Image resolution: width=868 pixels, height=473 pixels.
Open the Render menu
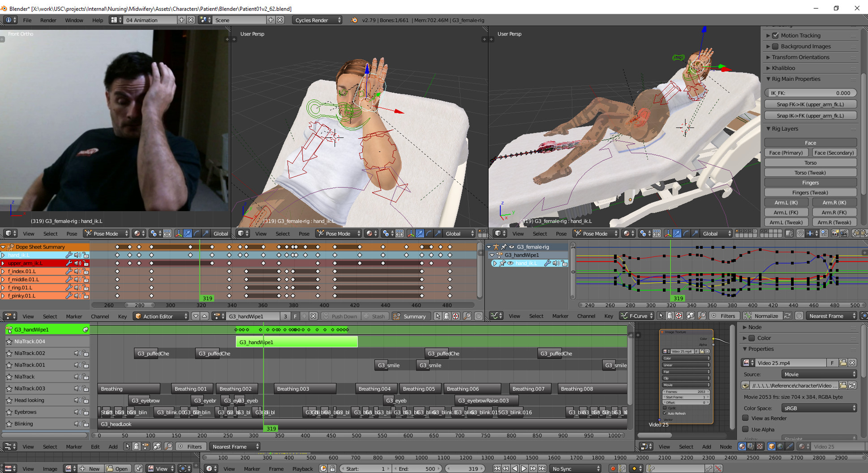tap(48, 20)
